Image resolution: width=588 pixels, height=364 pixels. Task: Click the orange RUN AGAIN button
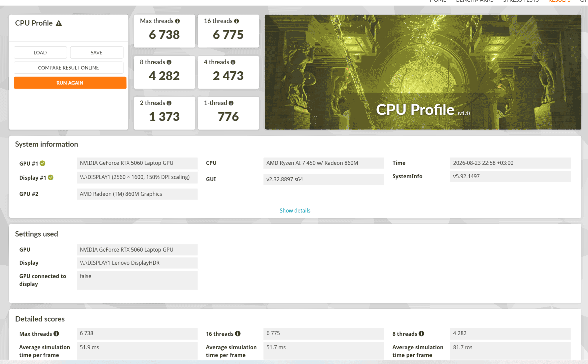[x=70, y=83]
